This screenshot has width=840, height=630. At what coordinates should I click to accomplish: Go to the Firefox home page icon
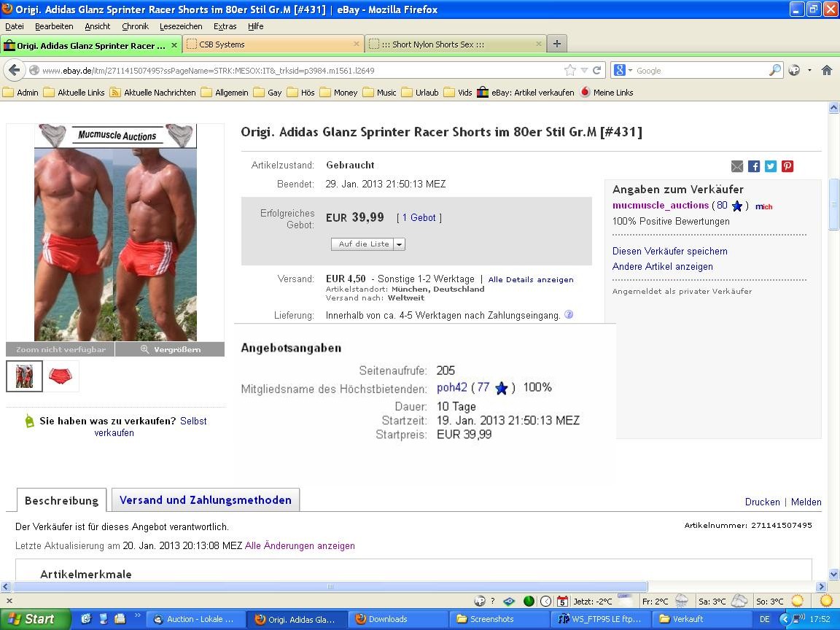826,70
